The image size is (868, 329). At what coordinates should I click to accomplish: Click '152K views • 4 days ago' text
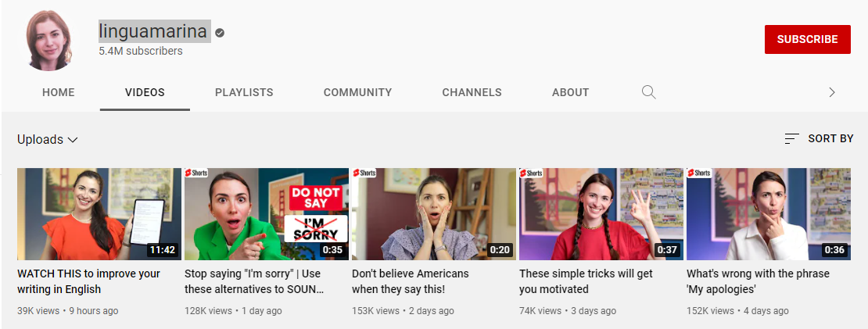[x=738, y=311]
